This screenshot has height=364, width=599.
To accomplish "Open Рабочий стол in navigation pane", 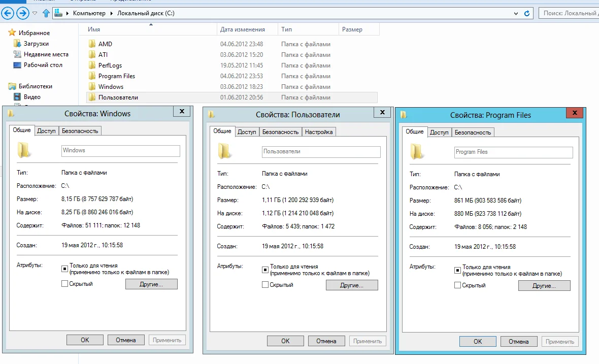I will (x=43, y=65).
